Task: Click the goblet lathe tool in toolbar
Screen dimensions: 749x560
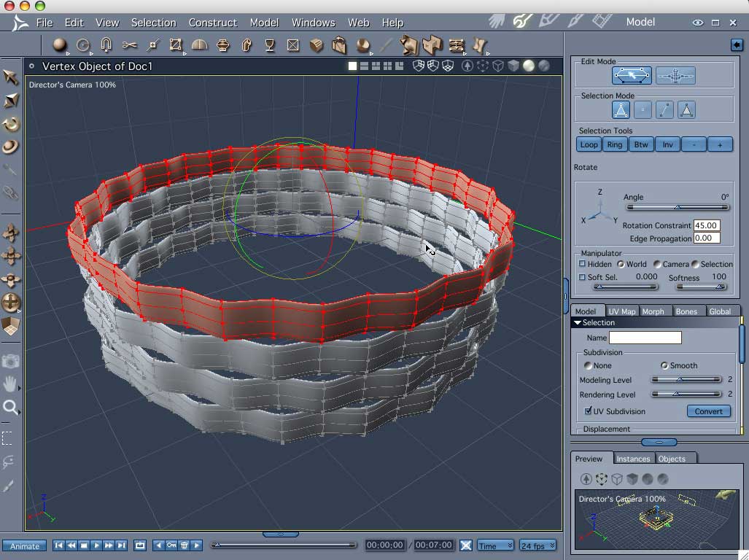Action: point(269,45)
